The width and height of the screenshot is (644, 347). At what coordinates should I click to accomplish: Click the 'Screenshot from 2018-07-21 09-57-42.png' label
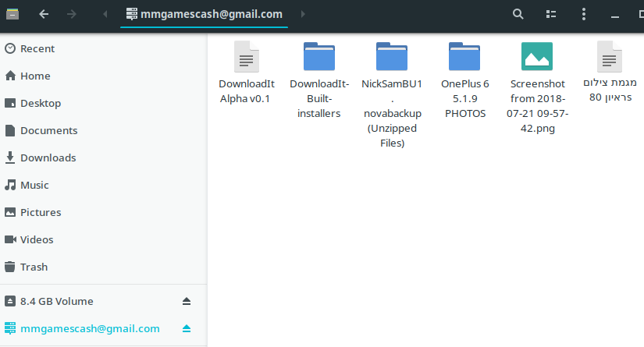(x=538, y=106)
